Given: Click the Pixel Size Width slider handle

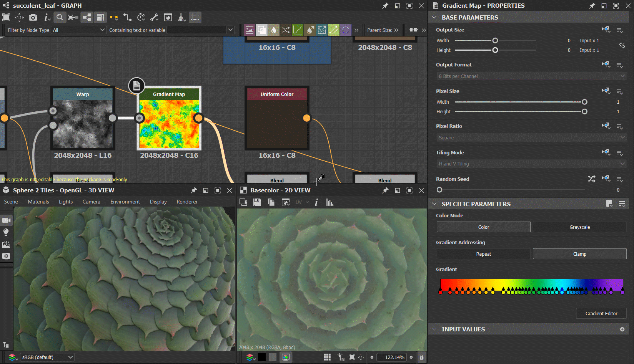Looking at the screenshot, I should tap(584, 102).
